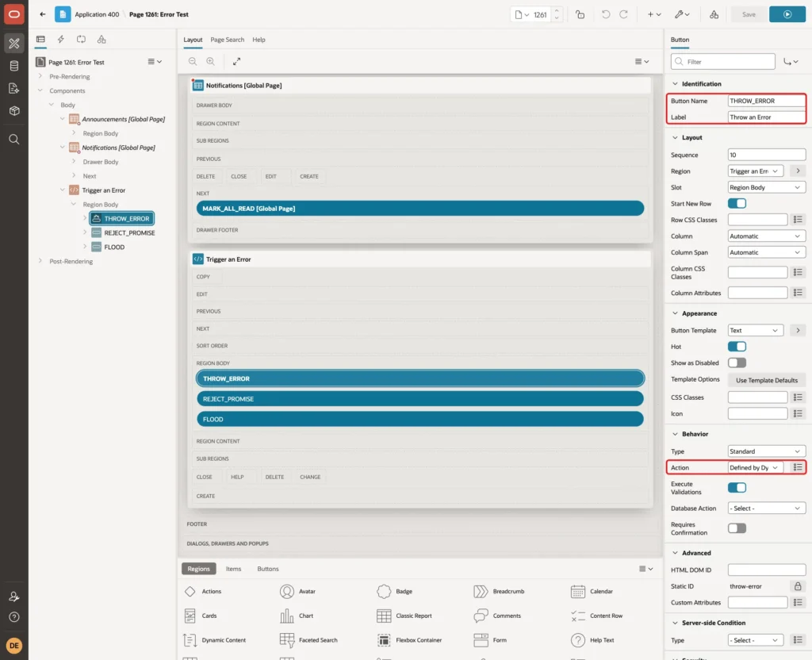Click the property Filter search field
Screen dimensions: 812x660
point(723,62)
